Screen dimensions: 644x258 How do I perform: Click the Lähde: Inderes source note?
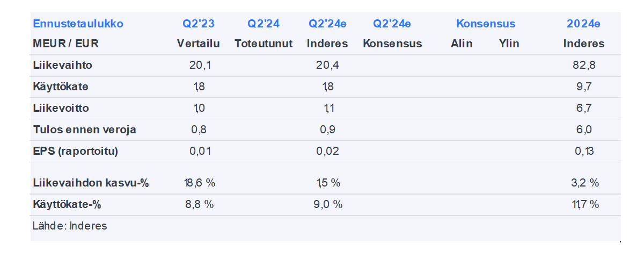(70, 226)
